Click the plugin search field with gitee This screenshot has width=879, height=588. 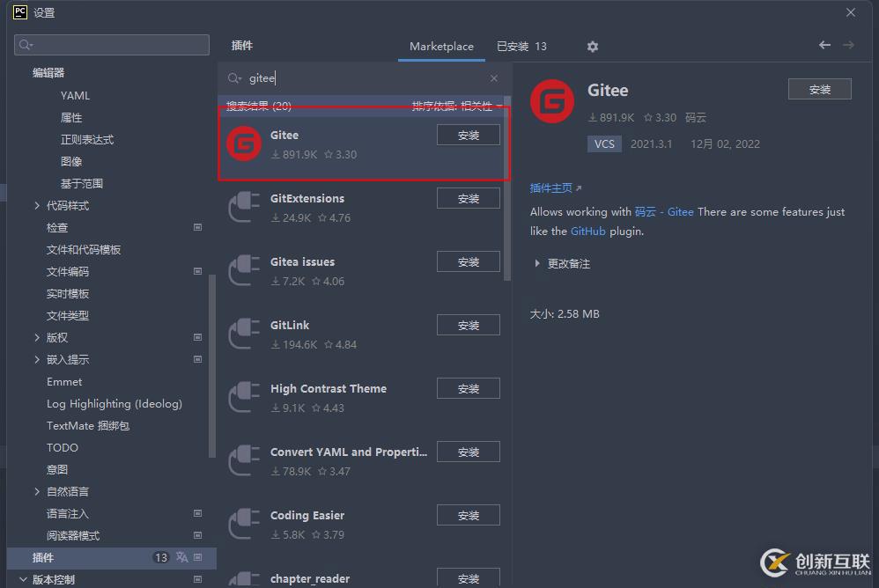tap(363, 78)
